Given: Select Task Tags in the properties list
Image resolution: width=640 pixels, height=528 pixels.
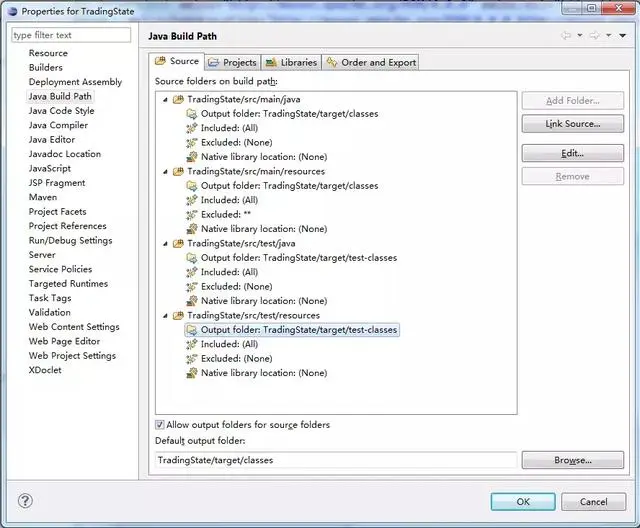Looking at the screenshot, I should (50, 298).
